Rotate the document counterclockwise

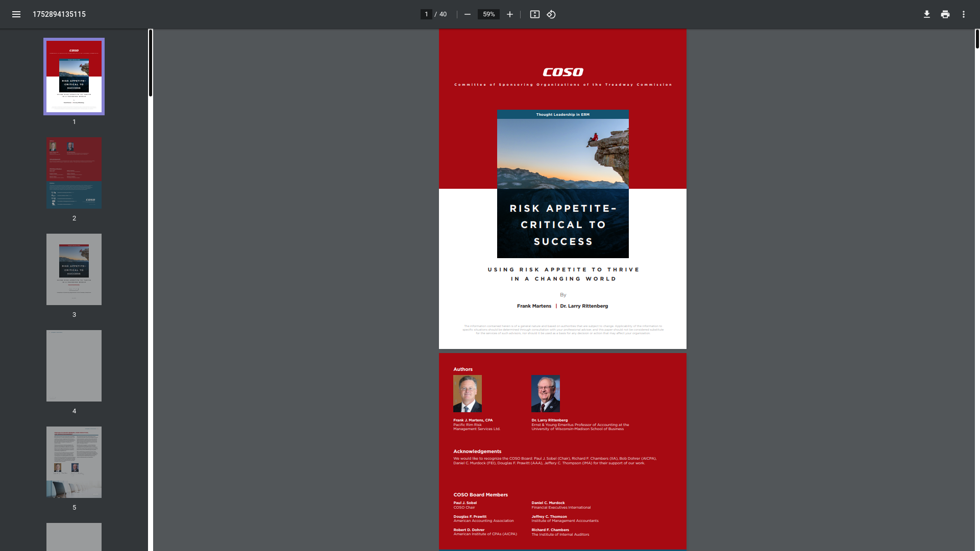(551, 14)
